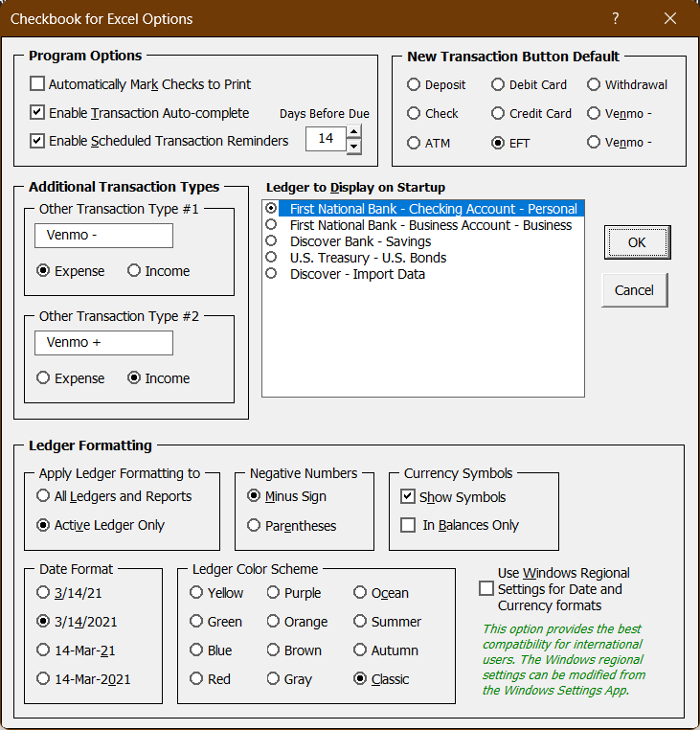Select 3/14/2021 date format
The image size is (700, 730).
[x=43, y=621]
